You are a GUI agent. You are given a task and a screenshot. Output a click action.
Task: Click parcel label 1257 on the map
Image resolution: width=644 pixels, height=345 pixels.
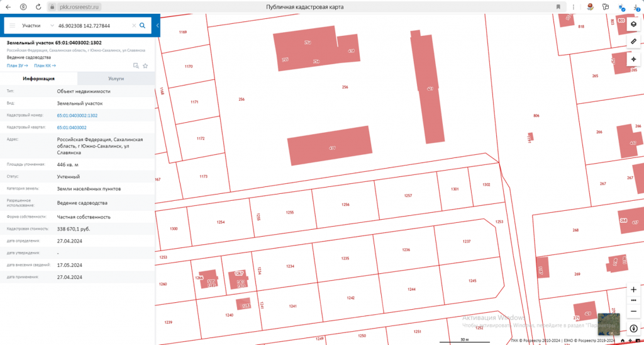(x=408, y=196)
